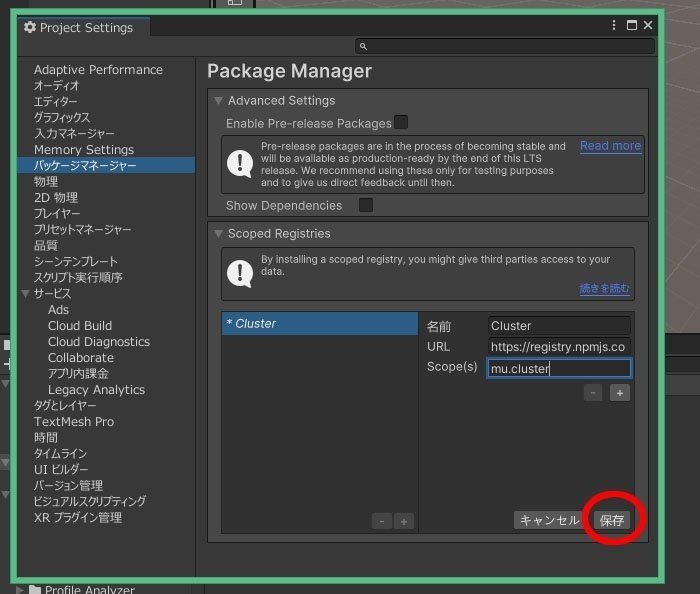Add a new registry with list plus
This screenshot has height=594, width=700.
tap(404, 521)
